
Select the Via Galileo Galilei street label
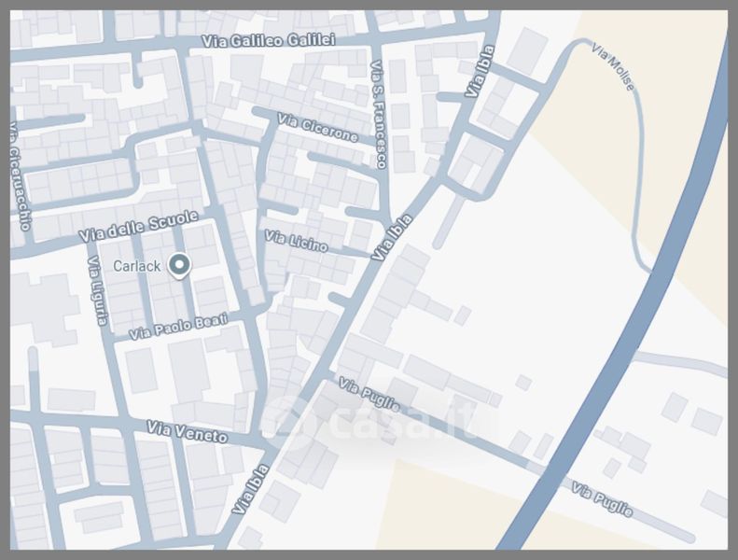click(268, 40)
